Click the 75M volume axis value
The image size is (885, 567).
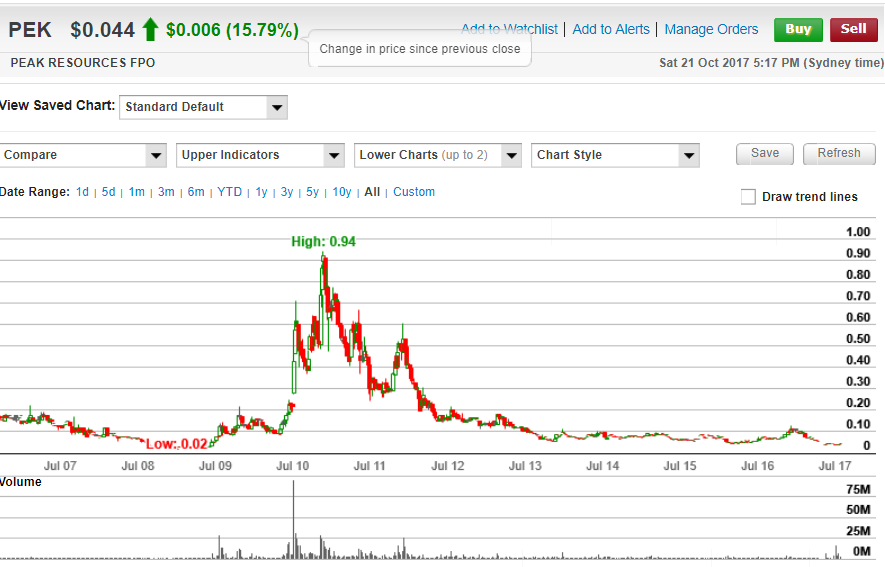[x=858, y=489]
